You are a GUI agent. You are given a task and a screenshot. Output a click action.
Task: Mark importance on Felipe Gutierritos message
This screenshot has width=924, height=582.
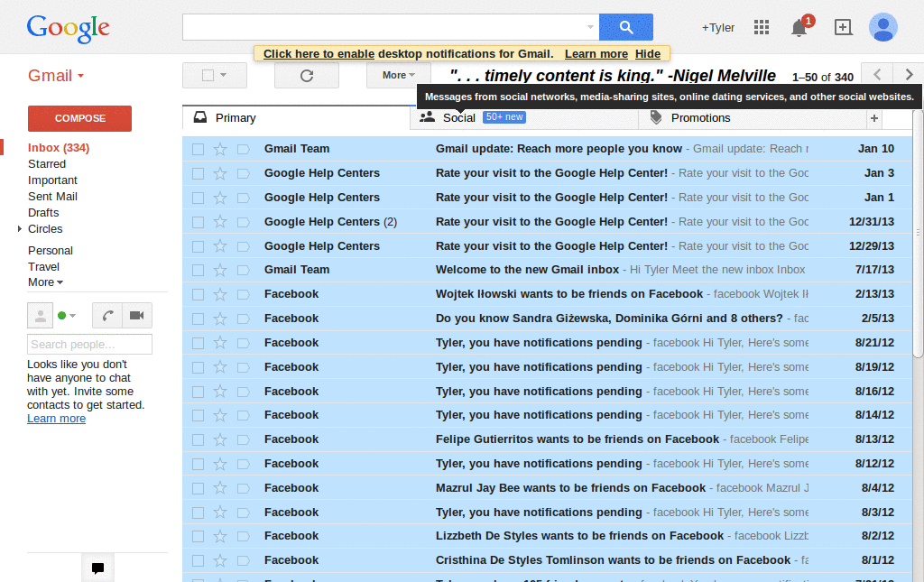[243, 440]
